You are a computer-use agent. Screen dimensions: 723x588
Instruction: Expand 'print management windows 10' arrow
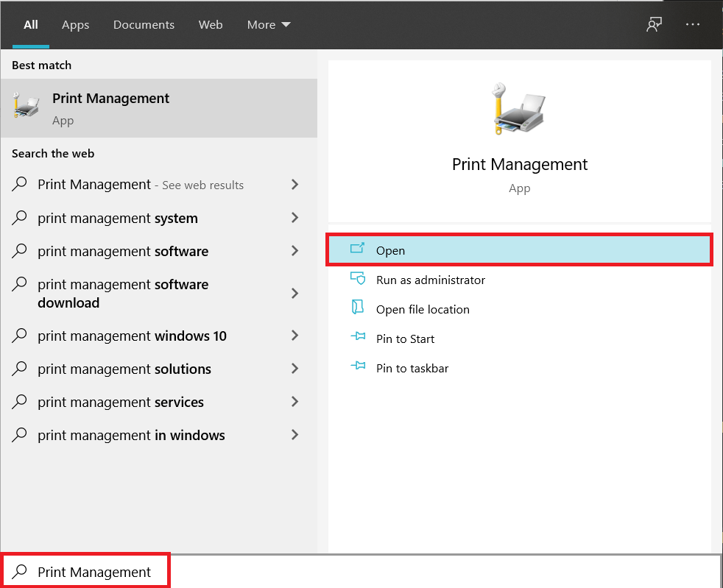click(295, 336)
